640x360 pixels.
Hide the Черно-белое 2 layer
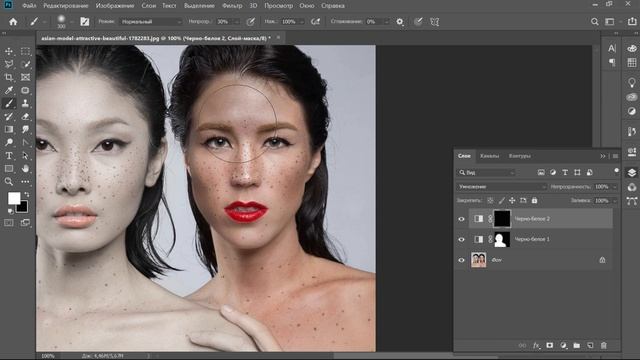462,219
